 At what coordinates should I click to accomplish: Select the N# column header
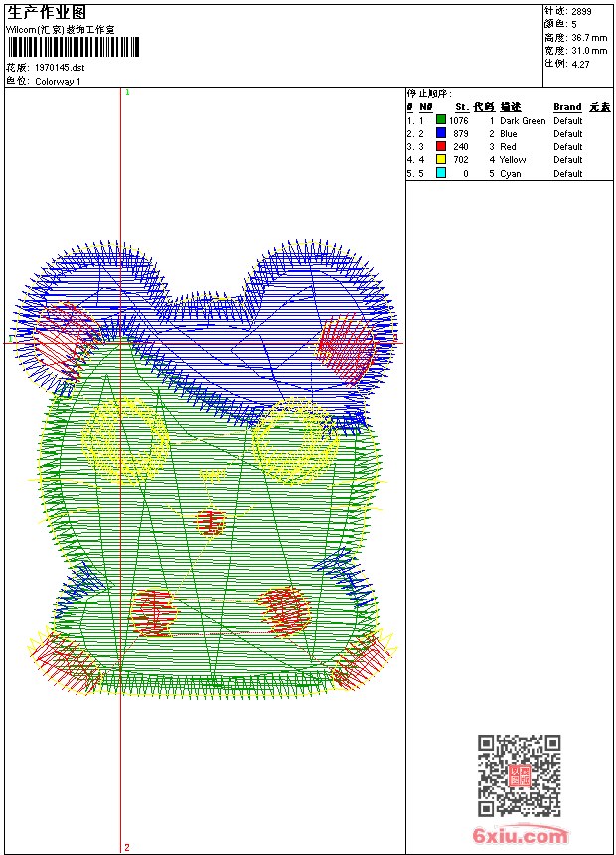(x=426, y=107)
